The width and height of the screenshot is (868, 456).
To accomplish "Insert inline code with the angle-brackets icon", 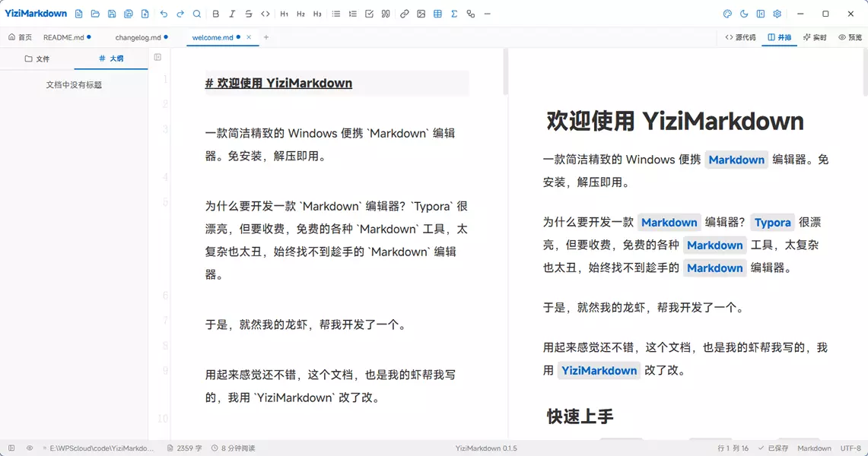I will 265,14.
